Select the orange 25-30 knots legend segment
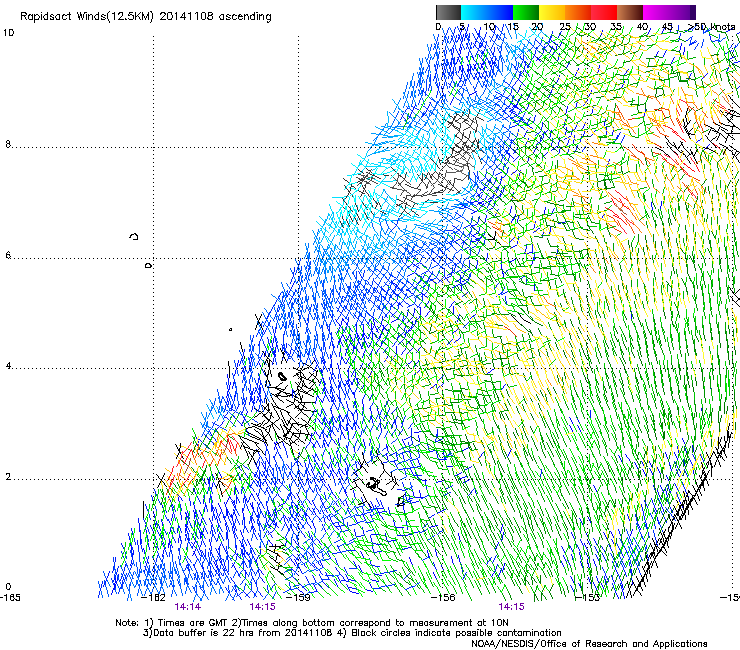This screenshot has width=740, height=650. (578, 12)
